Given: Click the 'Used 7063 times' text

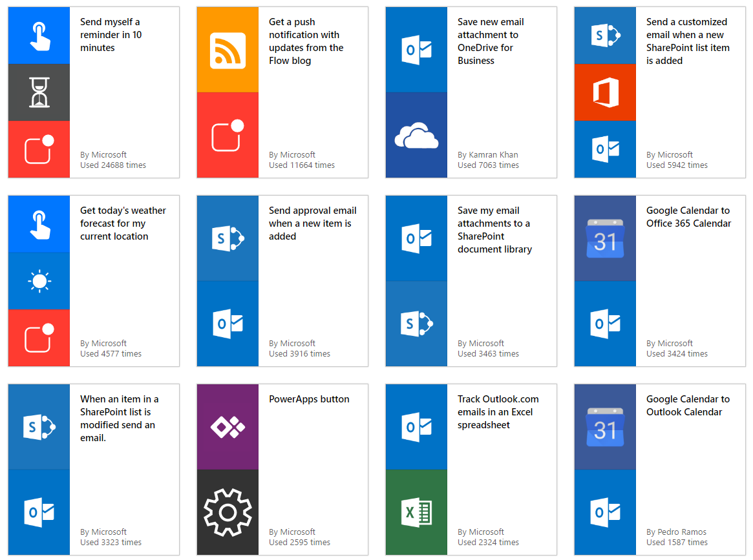Looking at the screenshot, I should [x=488, y=165].
